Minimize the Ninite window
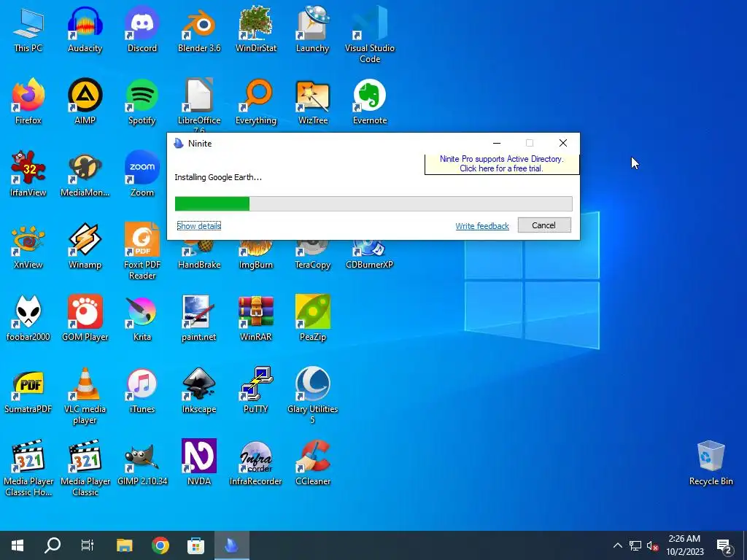The image size is (747, 560). click(496, 143)
